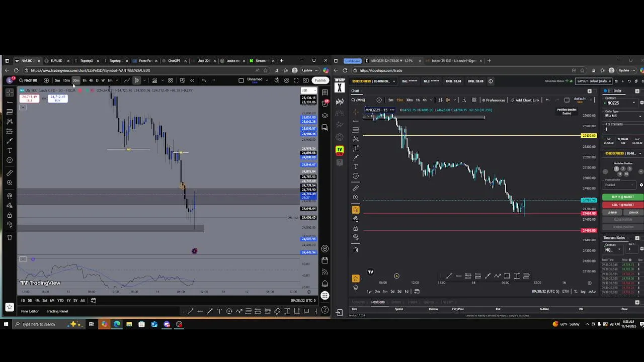This screenshot has width=644, height=362.
Task: Open the Fibonacci tools in TradingView sidebar
Action: pyautogui.click(x=10, y=112)
